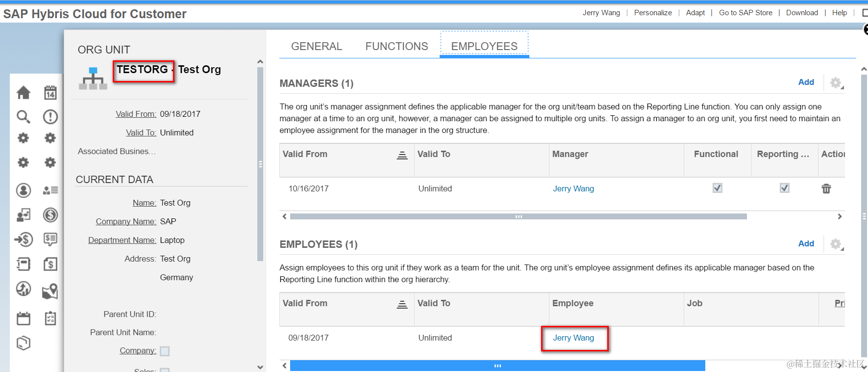Open the Adapt menu
This screenshot has width=868, height=372.
[x=695, y=13]
